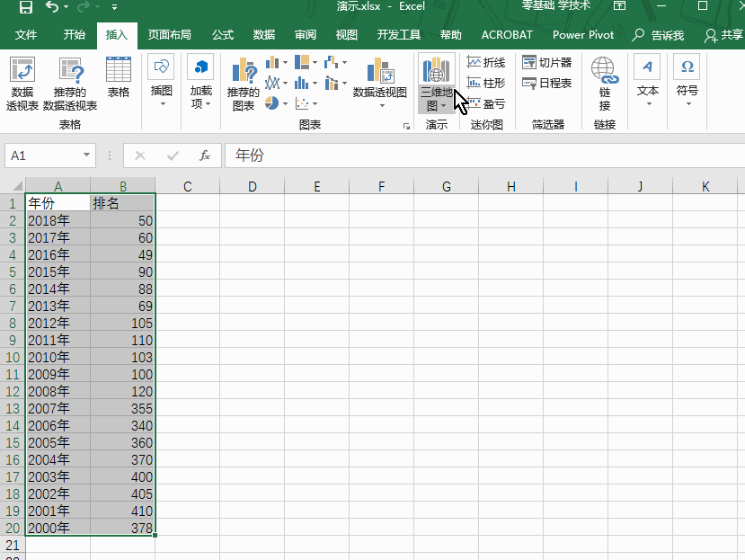Insert a 切片器 slicer
The height and width of the screenshot is (560, 745).
[x=547, y=62]
